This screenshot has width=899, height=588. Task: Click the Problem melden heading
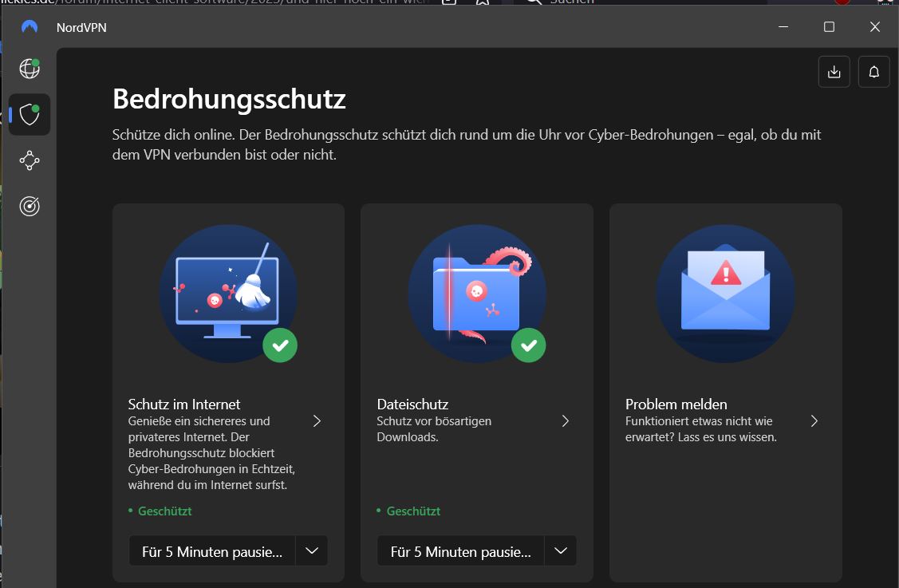pyautogui.click(x=676, y=404)
